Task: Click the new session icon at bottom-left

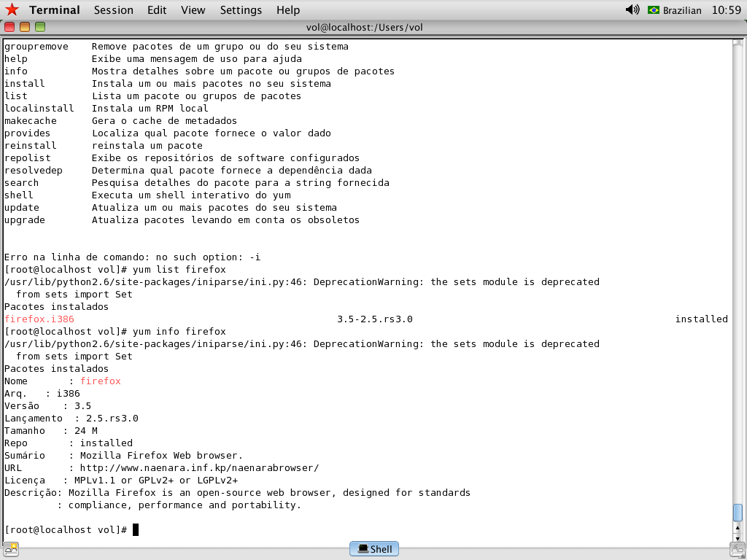Action: (x=10, y=549)
